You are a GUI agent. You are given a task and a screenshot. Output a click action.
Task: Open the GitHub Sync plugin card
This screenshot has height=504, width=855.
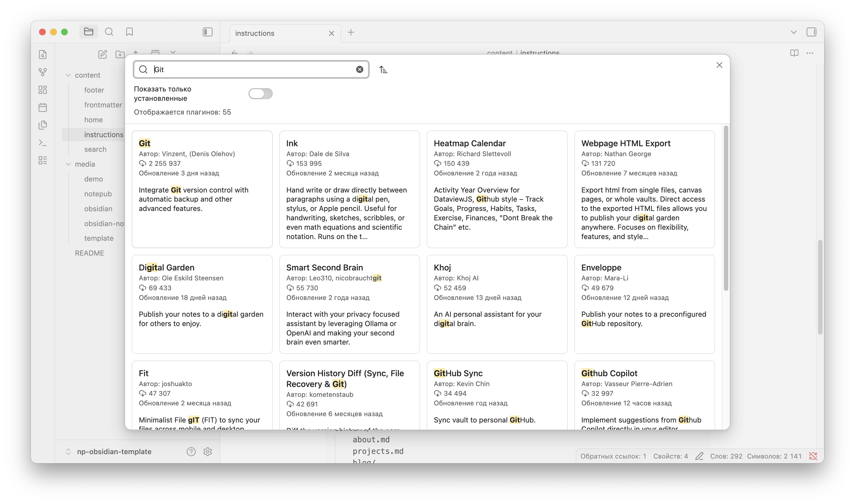pos(497,395)
